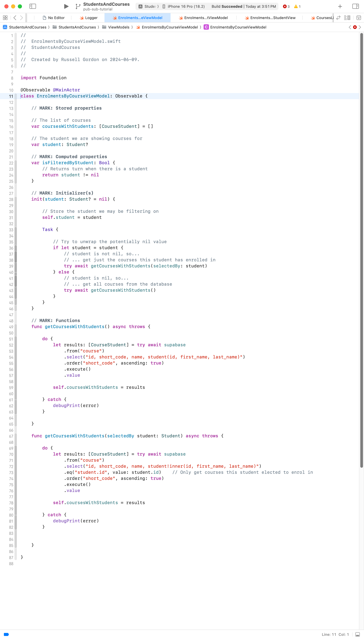Screen dimensions: 364x639
Task: Click the plus Library button
Action: click(x=340, y=7)
